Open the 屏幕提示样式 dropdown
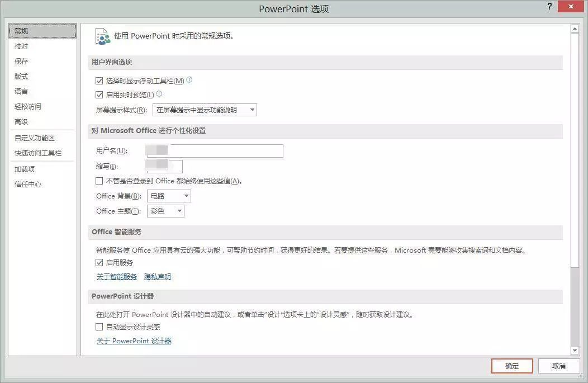 [x=205, y=110]
